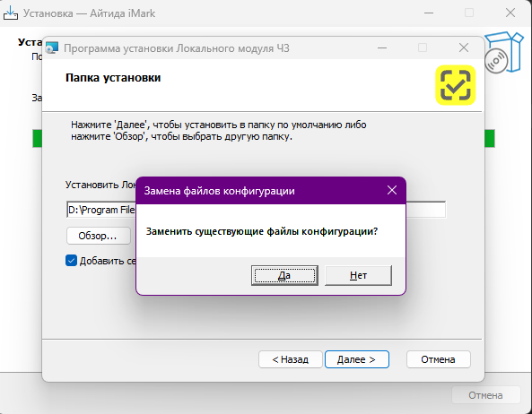Click the setup program title bar icon
This screenshot has height=414, width=532.
tap(52, 47)
